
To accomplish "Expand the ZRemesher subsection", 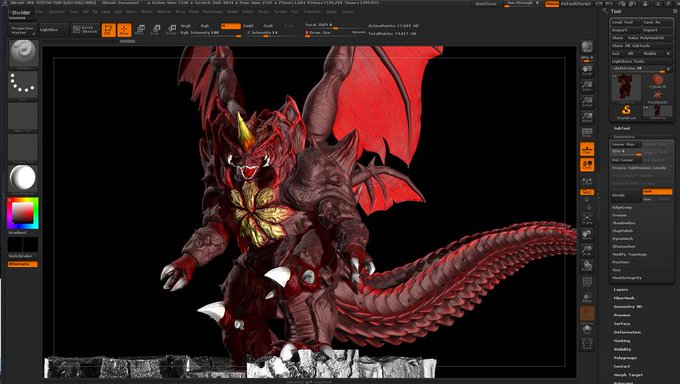I will point(624,246).
